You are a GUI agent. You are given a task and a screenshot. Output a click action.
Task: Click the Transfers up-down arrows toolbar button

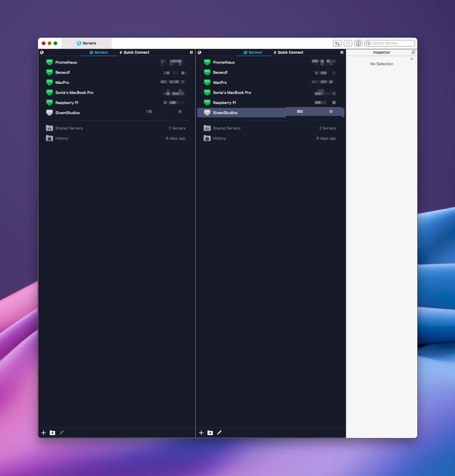[337, 43]
